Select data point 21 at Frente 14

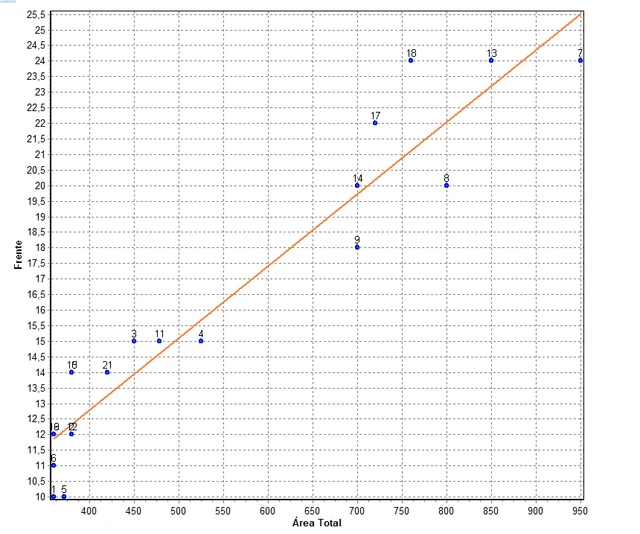coord(107,372)
